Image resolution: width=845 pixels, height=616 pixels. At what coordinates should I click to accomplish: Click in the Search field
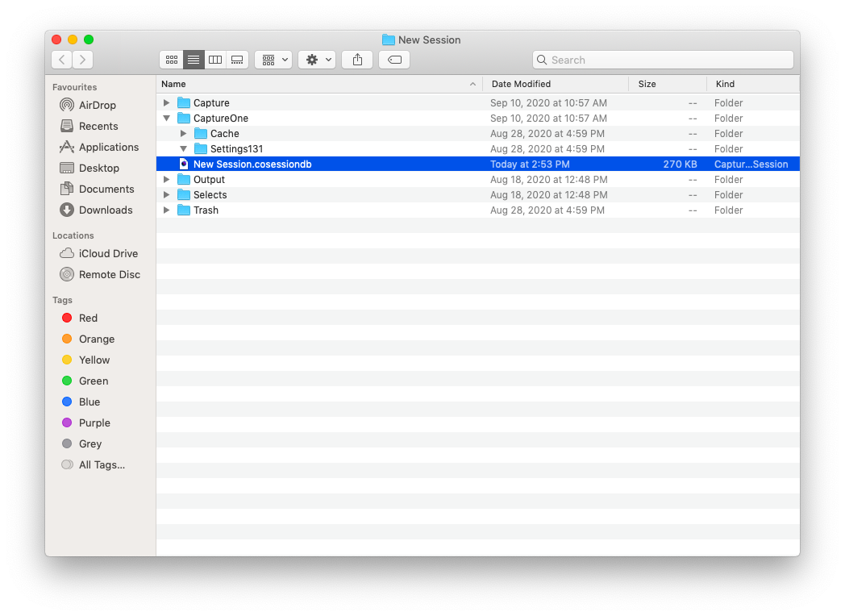[663, 60]
